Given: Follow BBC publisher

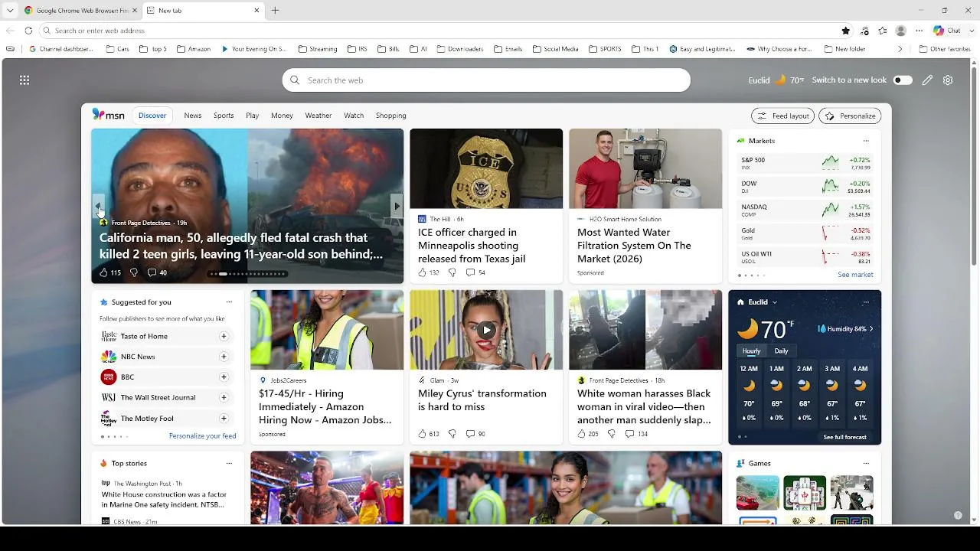Looking at the screenshot, I should (x=224, y=377).
